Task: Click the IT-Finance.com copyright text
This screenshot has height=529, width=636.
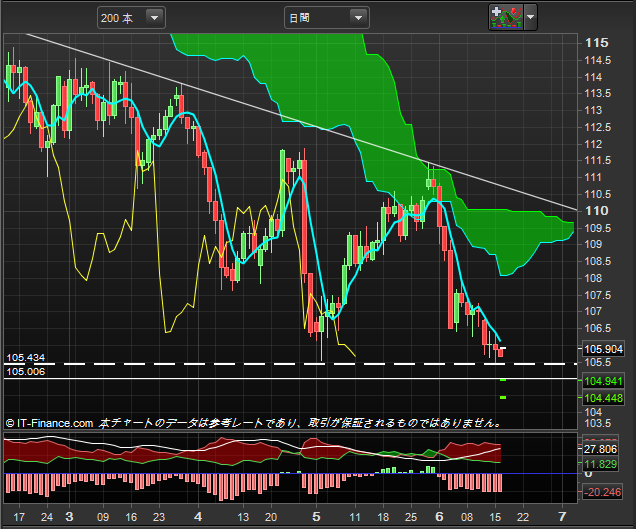Action: pyautogui.click(x=49, y=424)
